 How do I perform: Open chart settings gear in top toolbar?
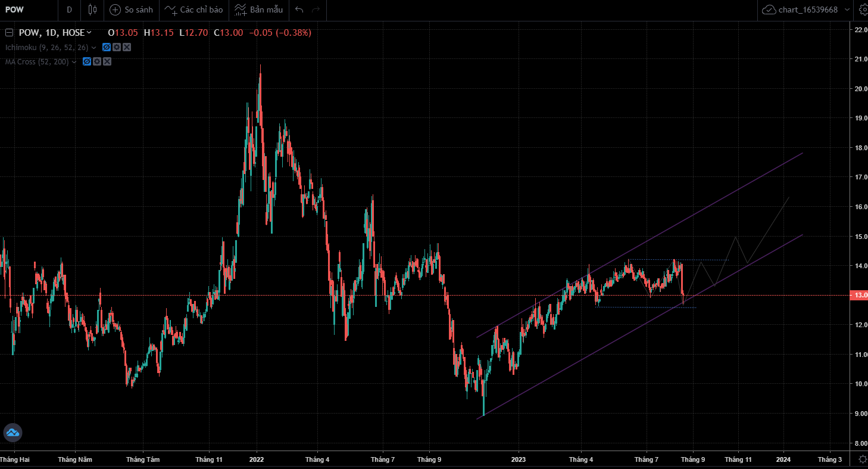pyautogui.click(x=863, y=10)
